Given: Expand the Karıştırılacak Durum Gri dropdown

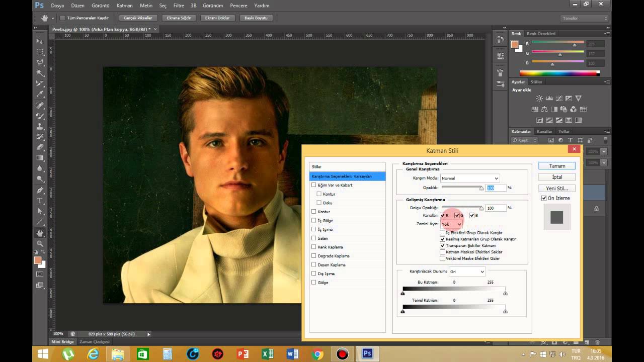Looking at the screenshot, I should click(x=467, y=271).
